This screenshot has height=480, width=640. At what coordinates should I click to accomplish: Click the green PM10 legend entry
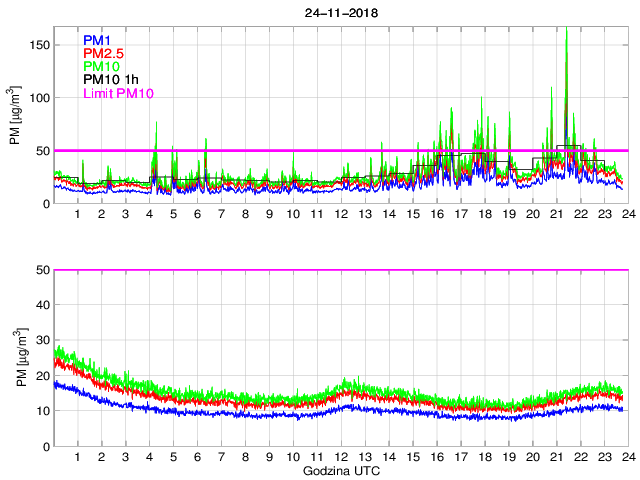[102, 67]
